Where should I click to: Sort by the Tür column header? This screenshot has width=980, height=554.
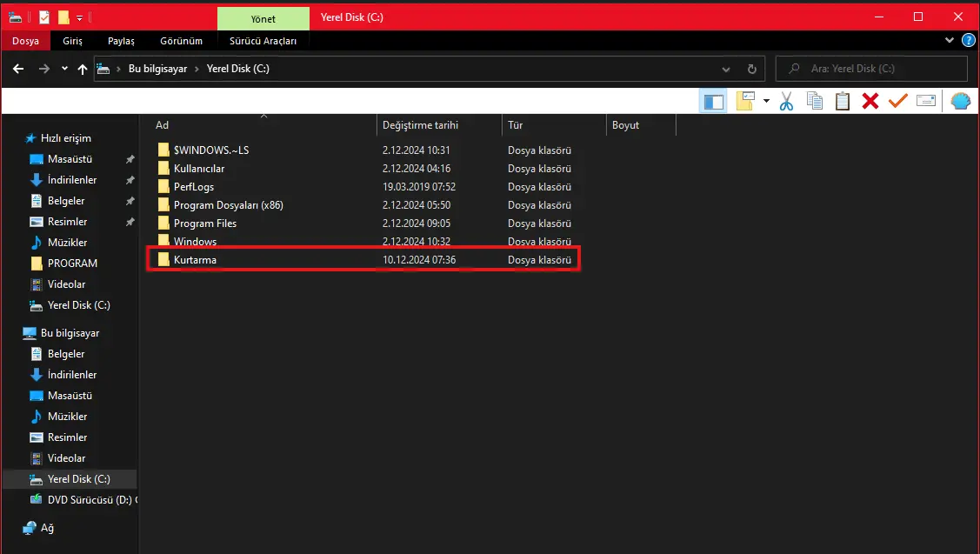click(554, 125)
